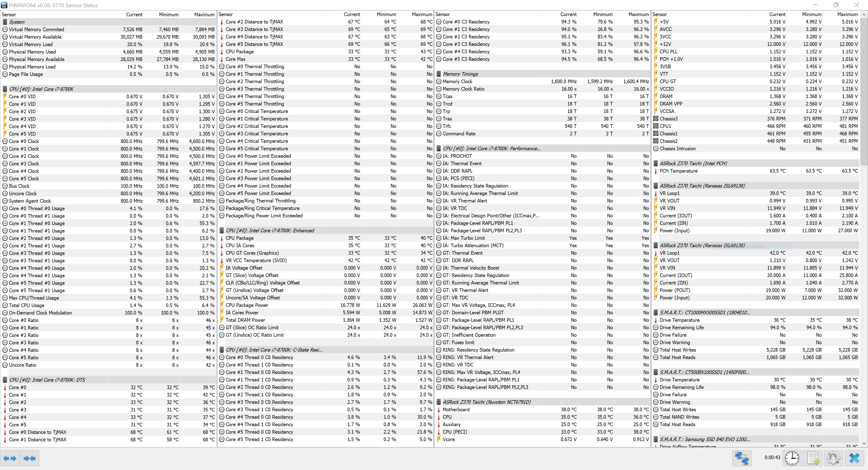This screenshot has height=470, width=868.
Task: Select the System group header row
Action: coord(17,22)
